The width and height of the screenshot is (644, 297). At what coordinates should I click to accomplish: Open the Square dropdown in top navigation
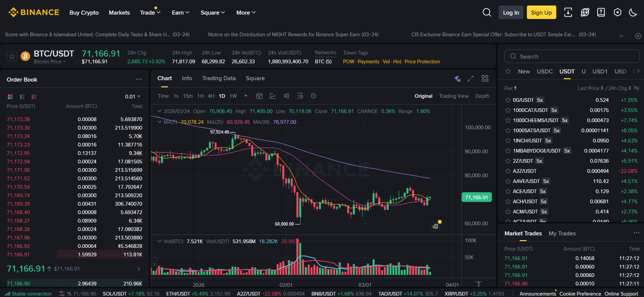pyautogui.click(x=213, y=12)
